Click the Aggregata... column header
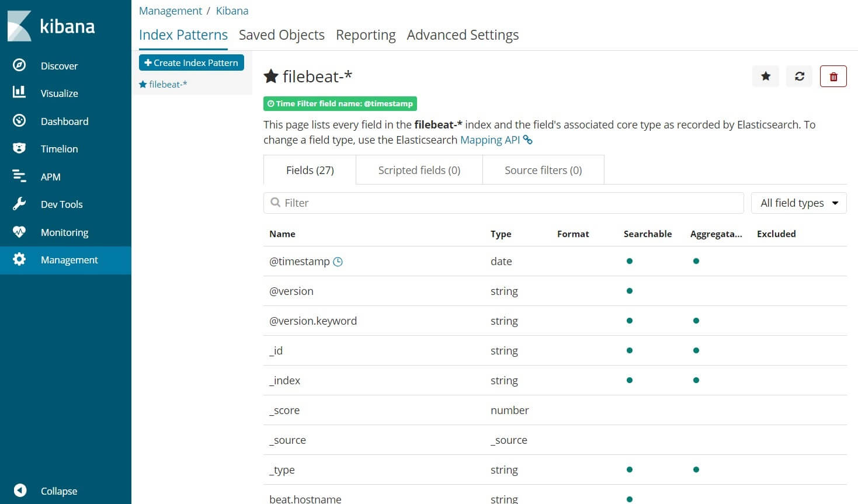 (716, 234)
